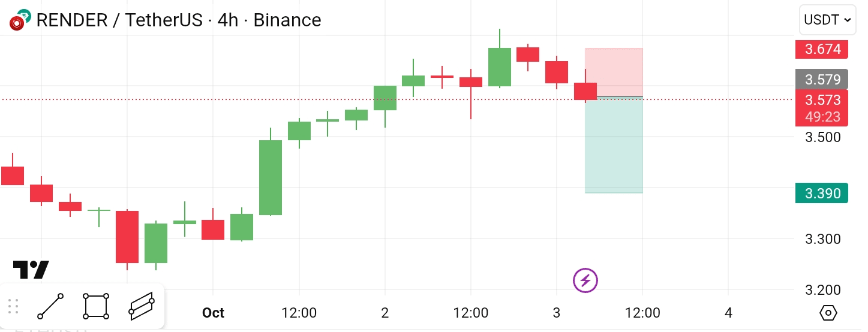Click the current price 3.573 label

click(x=822, y=99)
